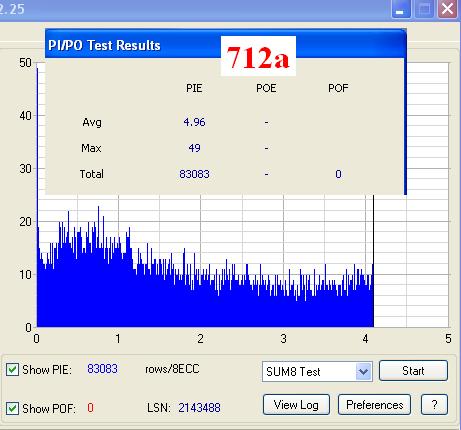This screenshot has height=430, width=461.
Task: Close the window with the red X
Action: click(448, 9)
